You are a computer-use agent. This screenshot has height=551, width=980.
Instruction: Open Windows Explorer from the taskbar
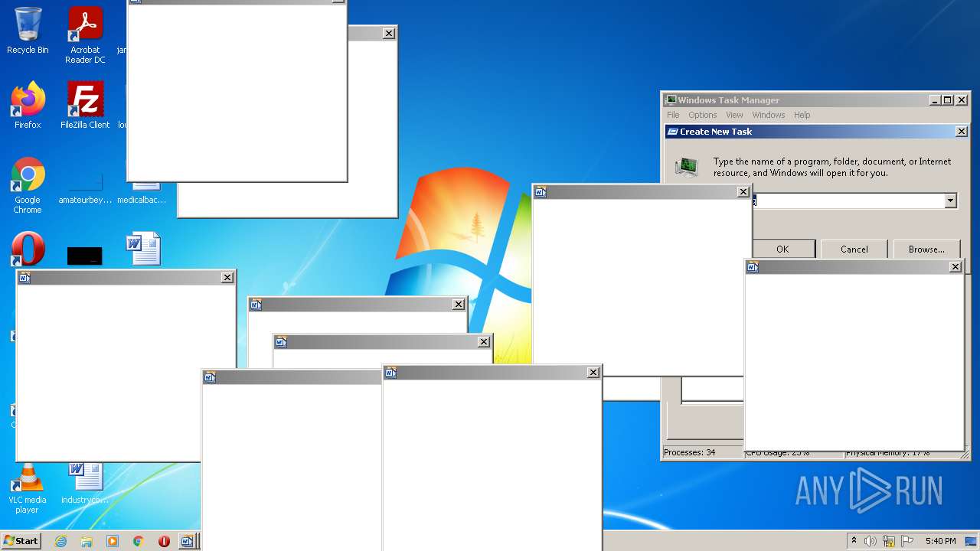(87, 541)
